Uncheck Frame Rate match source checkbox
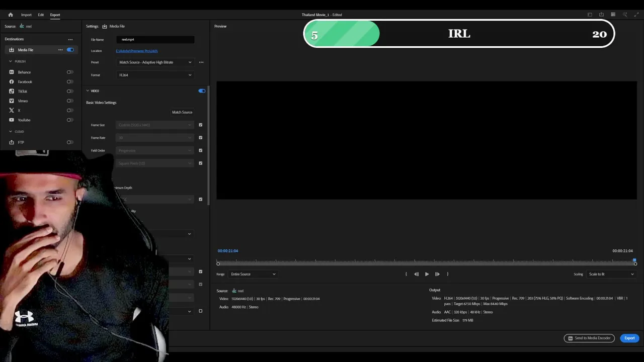The height and width of the screenshot is (362, 644). point(200,138)
